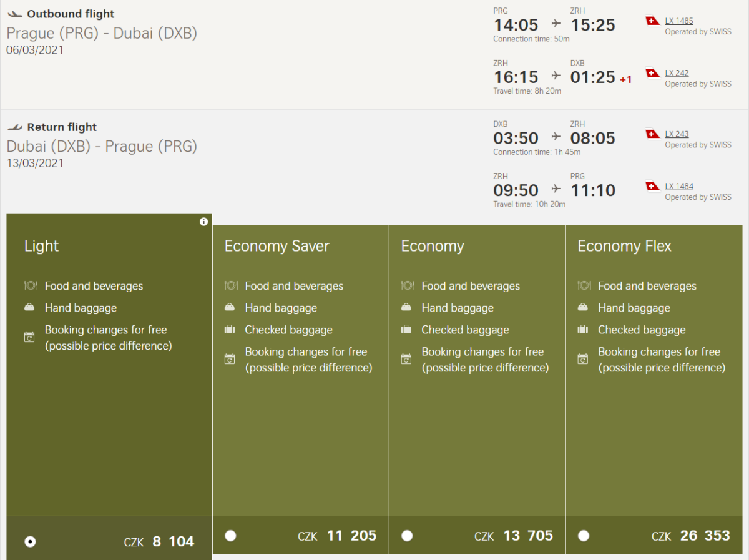749x560 pixels.
Task: Open flight LX 242 details link
Action: click(677, 73)
